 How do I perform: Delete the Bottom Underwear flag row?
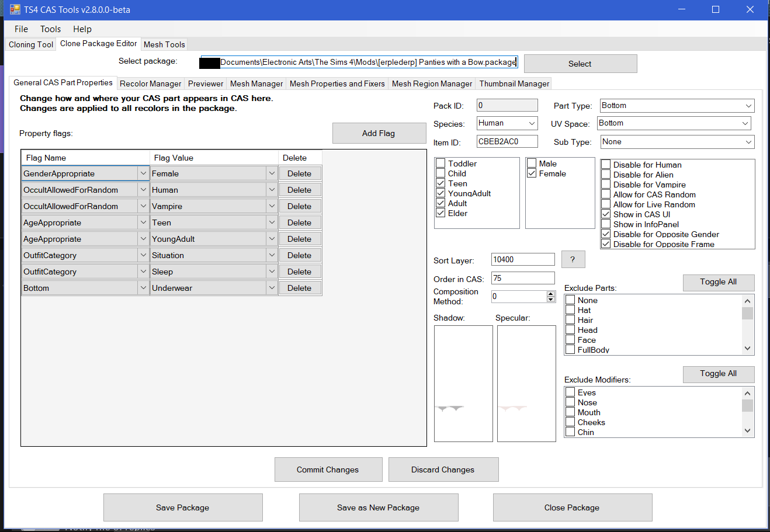[x=300, y=288]
